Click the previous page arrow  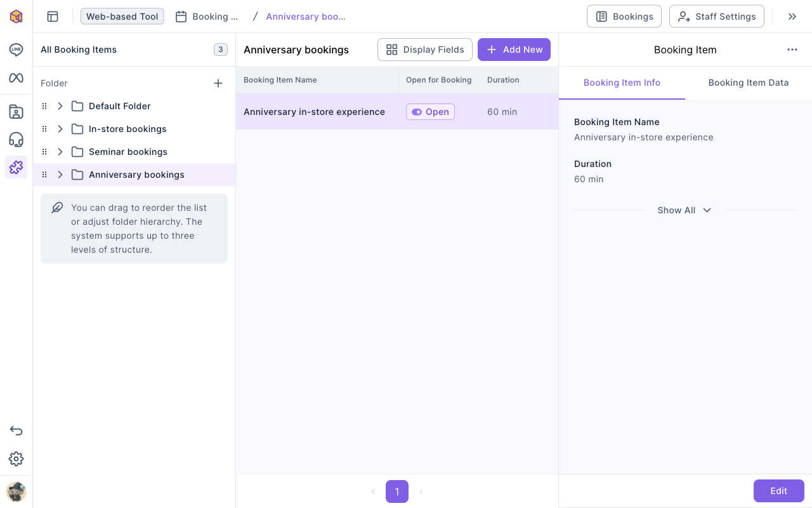(x=373, y=491)
